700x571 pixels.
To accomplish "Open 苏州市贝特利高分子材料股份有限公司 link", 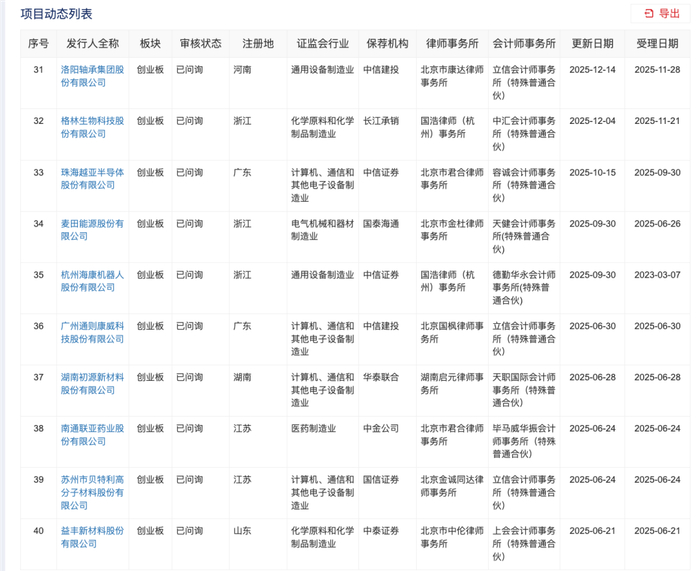I will click(x=92, y=492).
